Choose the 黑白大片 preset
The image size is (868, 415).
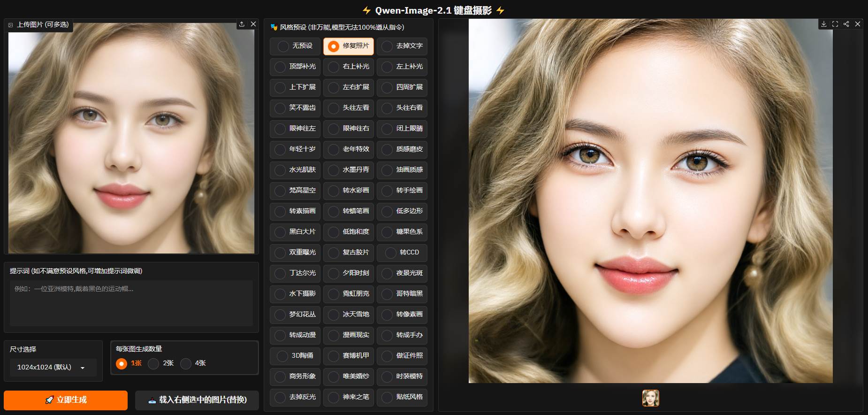[x=295, y=232]
